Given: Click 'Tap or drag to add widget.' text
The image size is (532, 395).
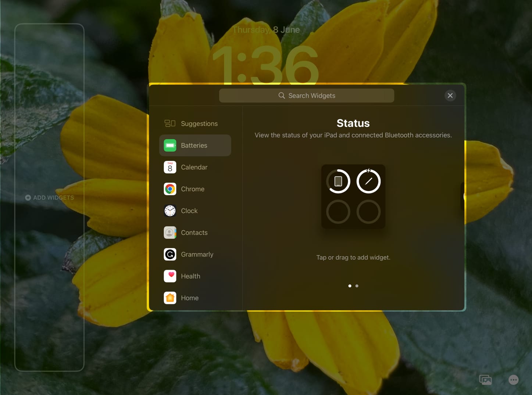Looking at the screenshot, I should tap(353, 258).
